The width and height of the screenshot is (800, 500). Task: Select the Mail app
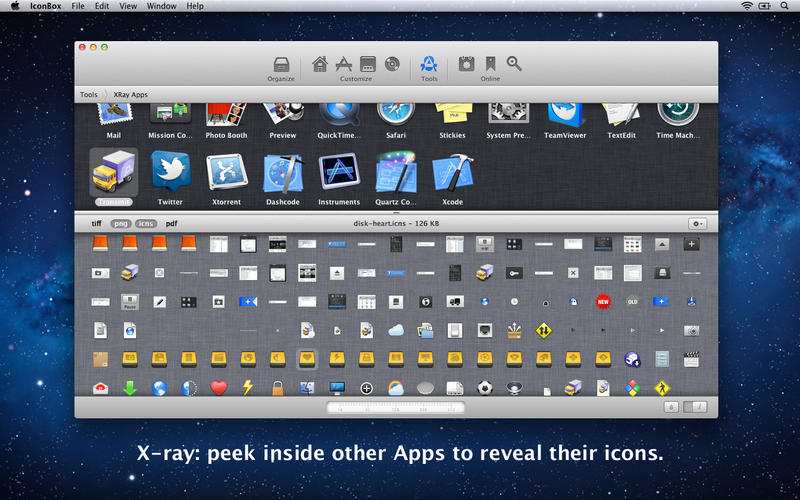[114, 120]
